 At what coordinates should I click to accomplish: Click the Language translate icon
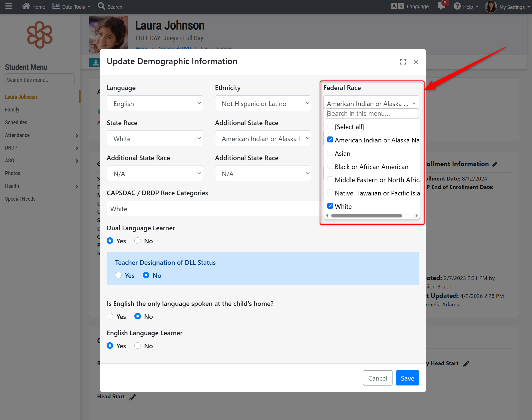tap(397, 6)
